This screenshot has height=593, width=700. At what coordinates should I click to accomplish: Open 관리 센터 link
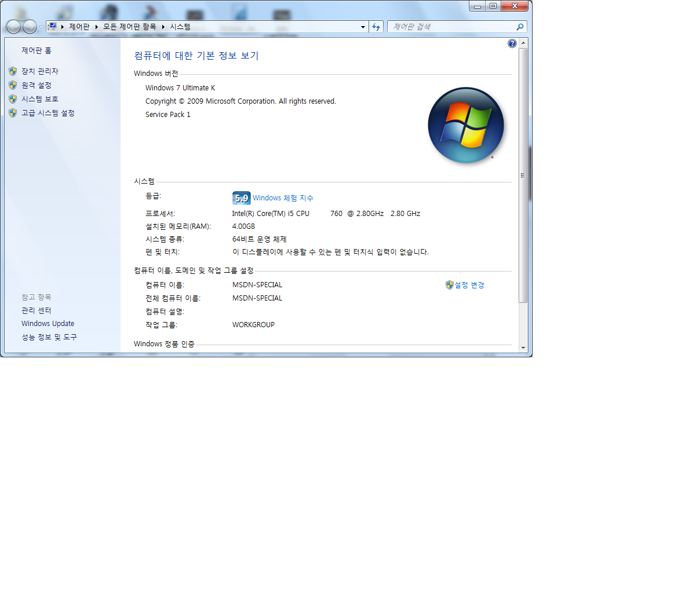(x=37, y=310)
